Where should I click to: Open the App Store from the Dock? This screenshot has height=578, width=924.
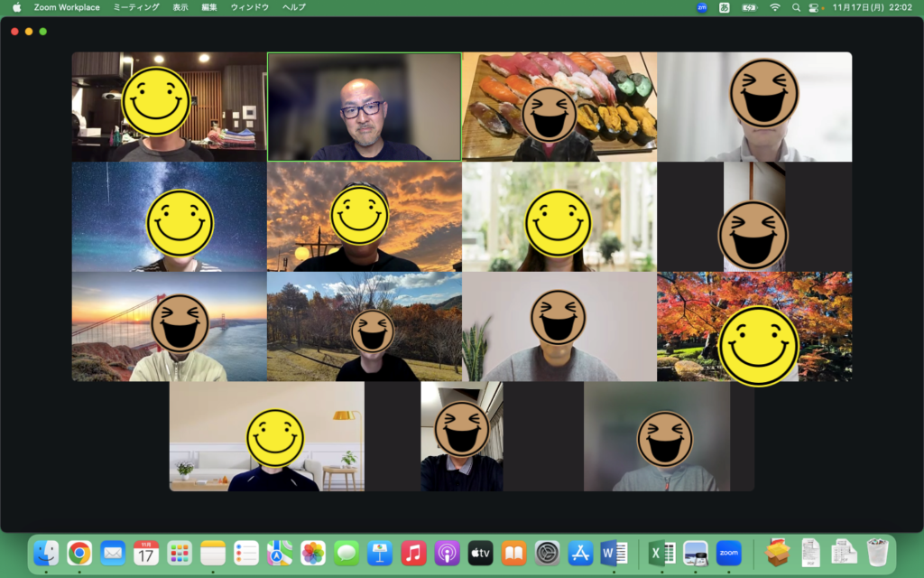pyautogui.click(x=580, y=553)
